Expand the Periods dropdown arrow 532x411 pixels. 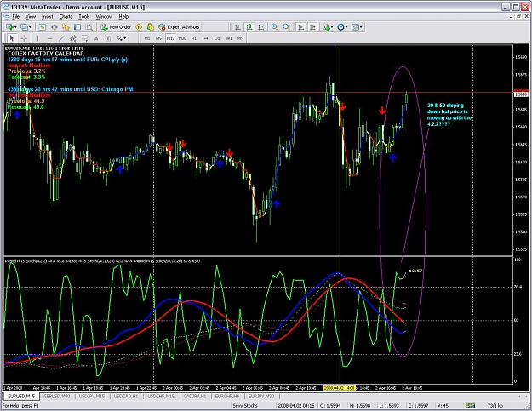click(x=346, y=27)
